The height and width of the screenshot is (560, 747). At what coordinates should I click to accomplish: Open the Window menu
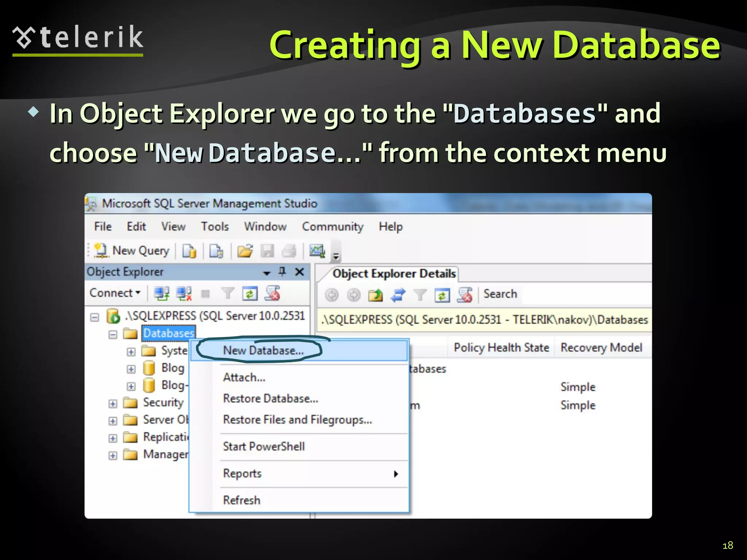click(266, 227)
